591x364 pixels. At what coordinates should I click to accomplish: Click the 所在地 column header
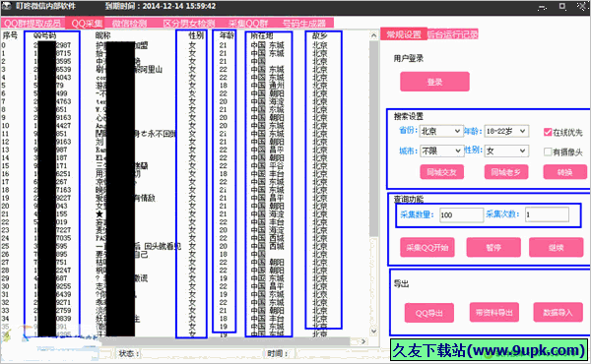click(262, 35)
